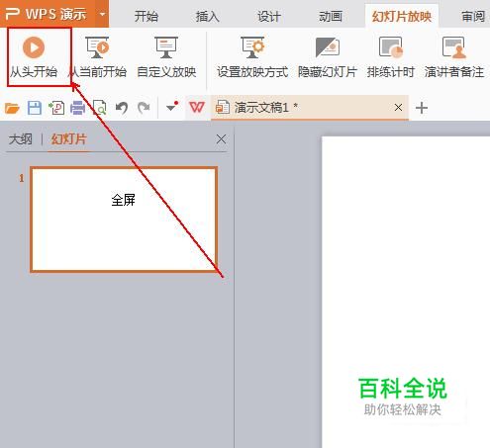This screenshot has height=448, width=490.
Task: Start slideshow from current slide (从当前开始)
Action: (x=98, y=57)
